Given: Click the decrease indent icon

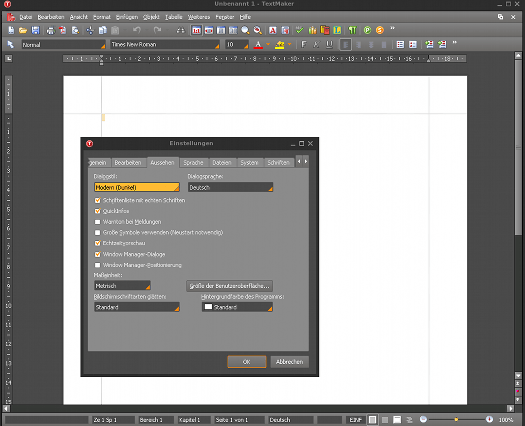Looking at the screenshot, I should [429, 45].
